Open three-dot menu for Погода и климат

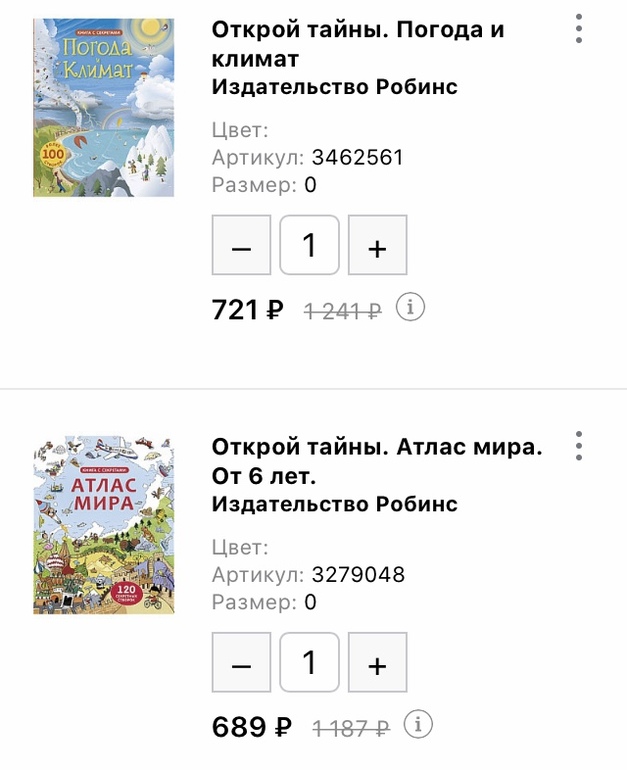pyautogui.click(x=579, y=29)
